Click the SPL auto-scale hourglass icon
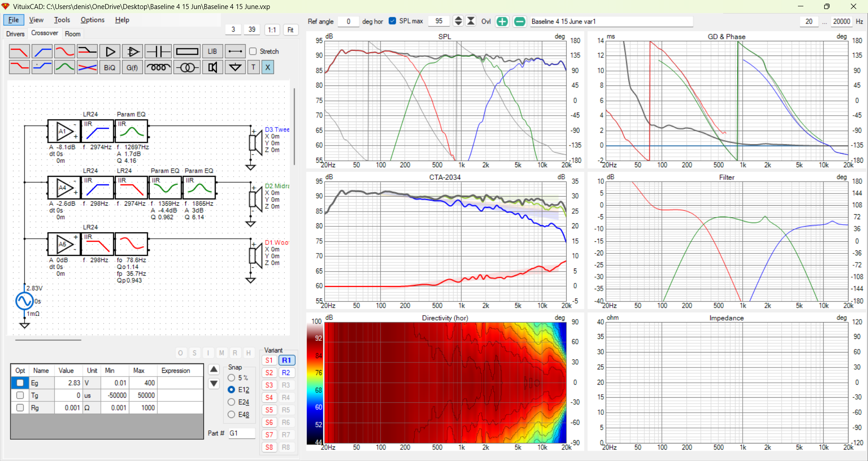This screenshot has width=868, height=461. [471, 21]
